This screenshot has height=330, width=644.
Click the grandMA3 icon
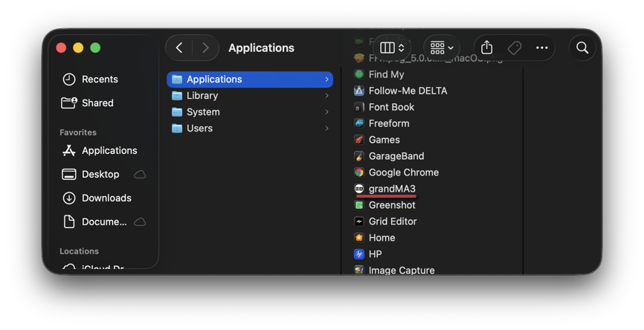click(x=359, y=189)
